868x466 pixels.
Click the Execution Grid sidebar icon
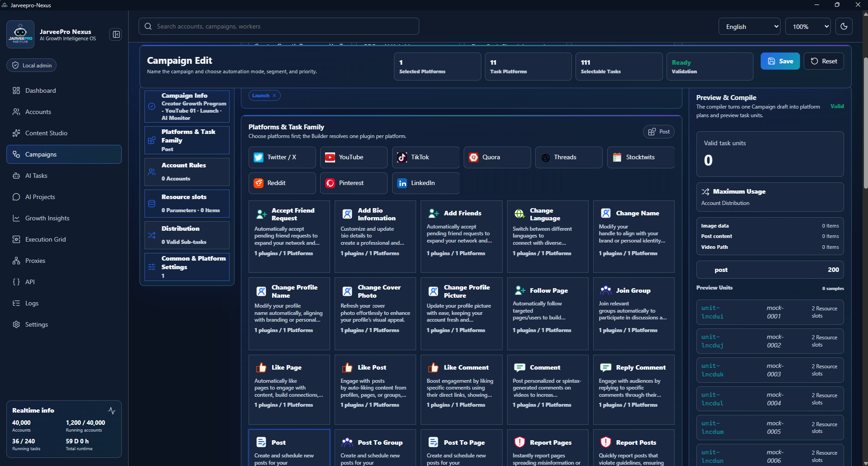pos(16,239)
